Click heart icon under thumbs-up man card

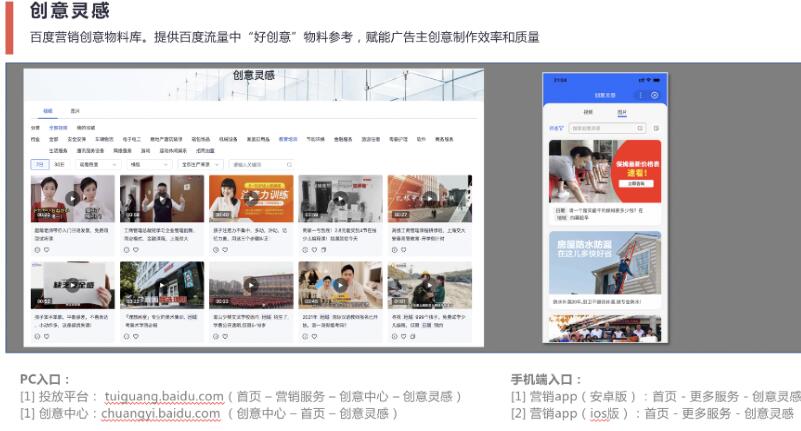[136, 250]
